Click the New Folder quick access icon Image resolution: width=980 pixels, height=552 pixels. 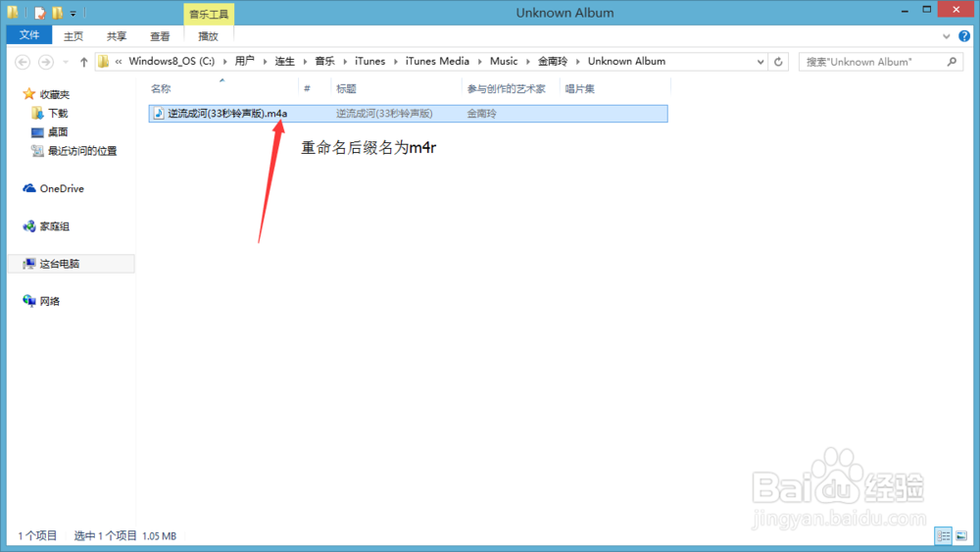(x=58, y=13)
